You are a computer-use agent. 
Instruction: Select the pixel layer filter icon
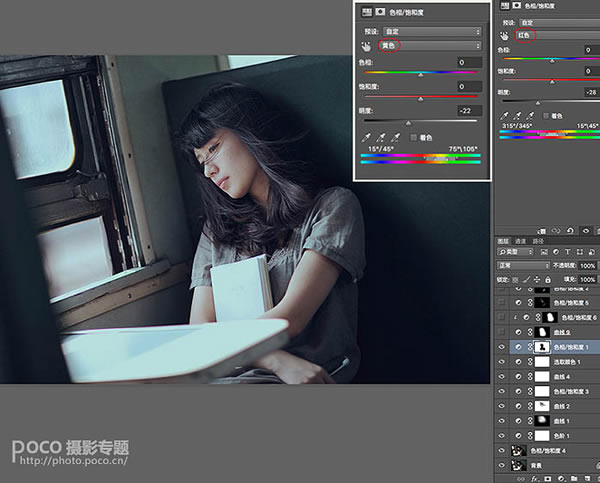(544, 252)
